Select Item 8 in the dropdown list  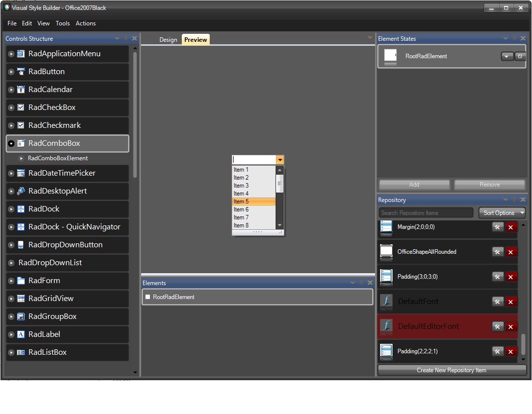click(254, 225)
